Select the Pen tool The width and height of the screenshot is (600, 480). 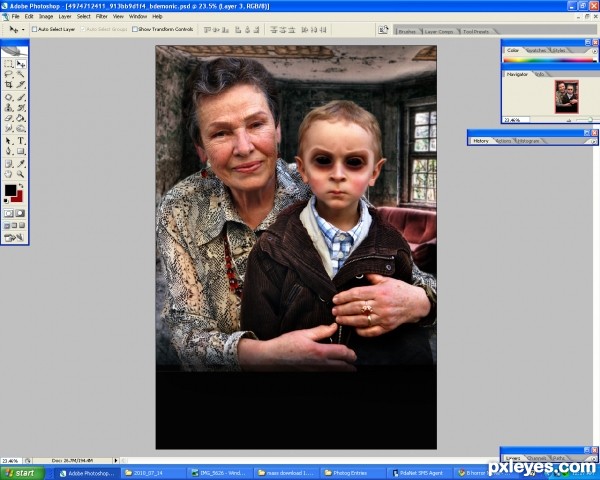click(9, 152)
